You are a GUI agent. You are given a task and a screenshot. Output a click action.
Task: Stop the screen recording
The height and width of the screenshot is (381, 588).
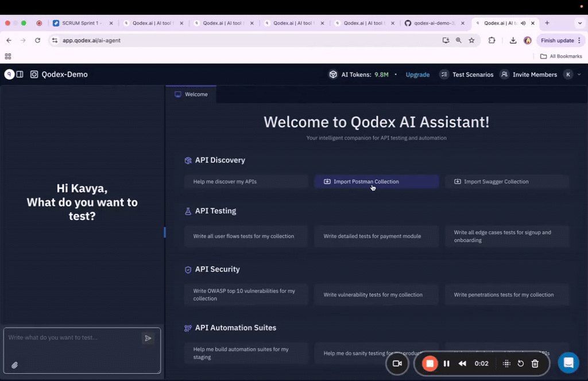430,363
